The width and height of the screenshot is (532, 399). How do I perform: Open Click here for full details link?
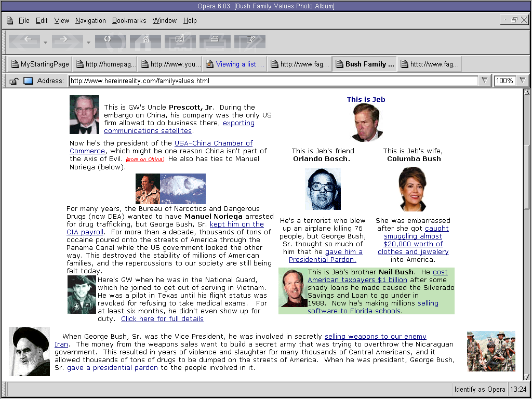click(162, 319)
